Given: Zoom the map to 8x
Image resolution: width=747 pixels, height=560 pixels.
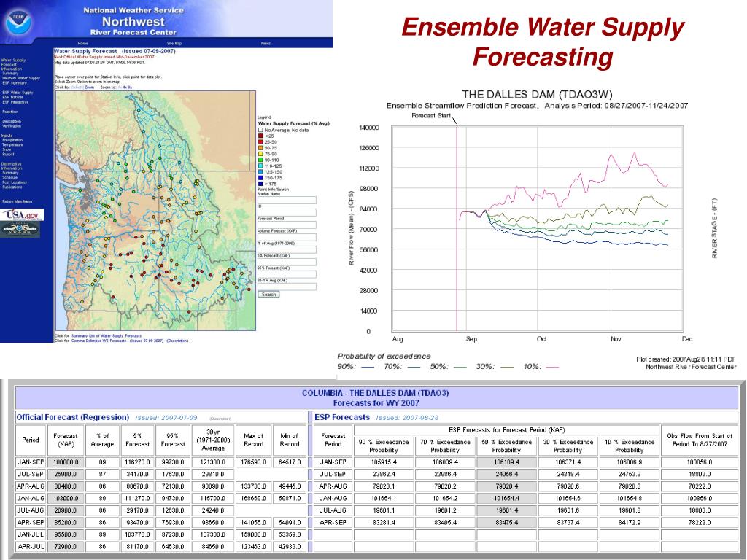Looking at the screenshot, I should tap(130, 87).
